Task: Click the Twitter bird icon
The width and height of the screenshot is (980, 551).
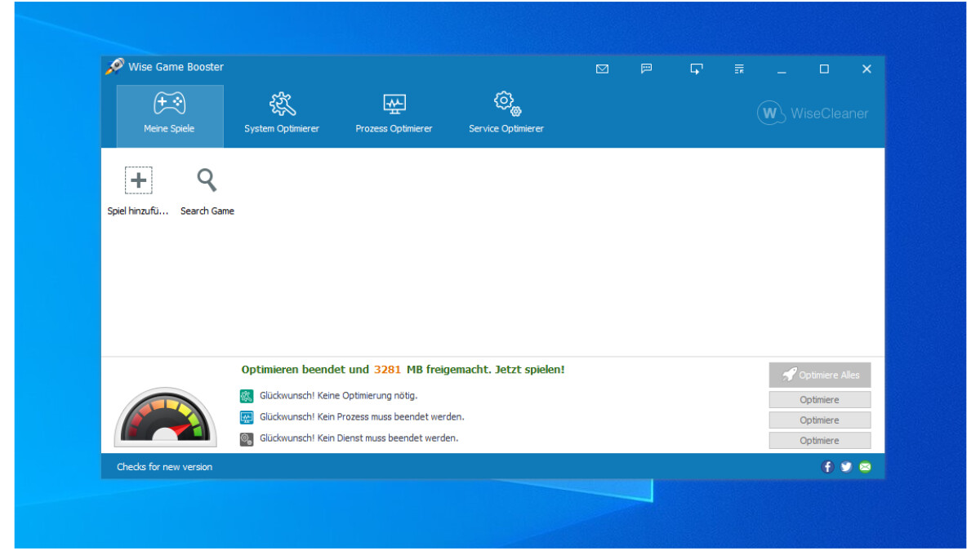Action: (846, 467)
